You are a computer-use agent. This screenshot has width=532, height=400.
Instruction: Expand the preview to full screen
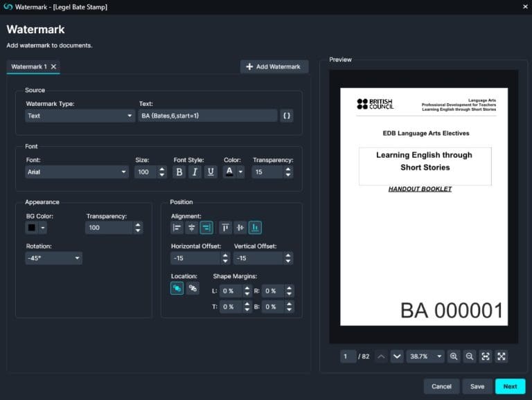point(502,356)
